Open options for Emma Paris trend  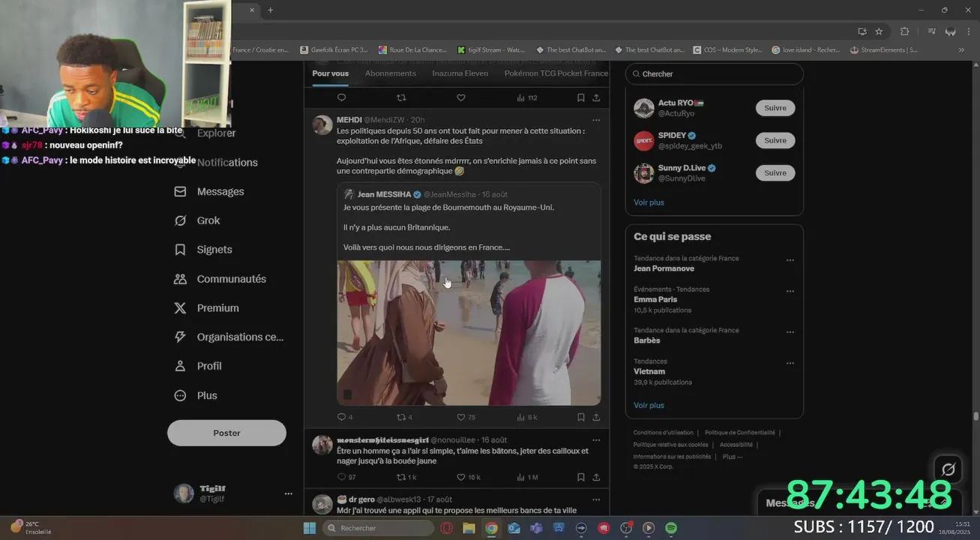pyautogui.click(x=790, y=291)
